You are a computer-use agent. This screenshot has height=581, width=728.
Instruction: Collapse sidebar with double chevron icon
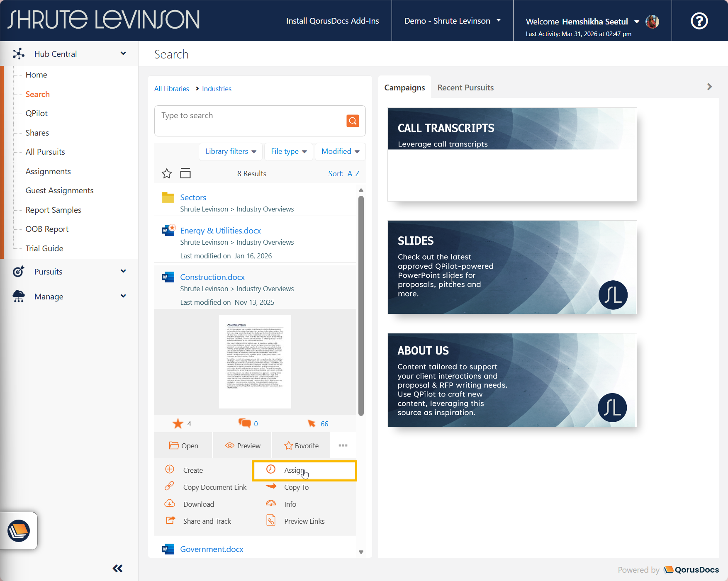117,569
